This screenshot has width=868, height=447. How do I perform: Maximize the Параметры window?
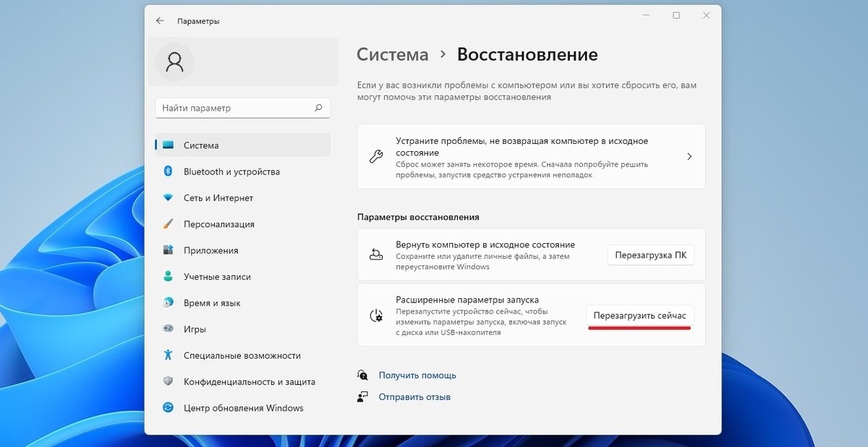[676, 15]
